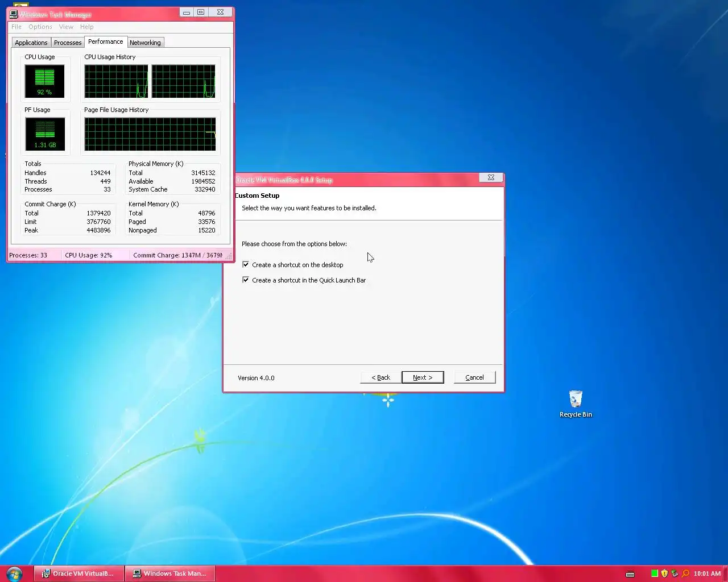Click Kernel Memory Nonpaged value 15220
This screenshot has width=728, height=582.
pyautogui.click(x=206, y=230)
